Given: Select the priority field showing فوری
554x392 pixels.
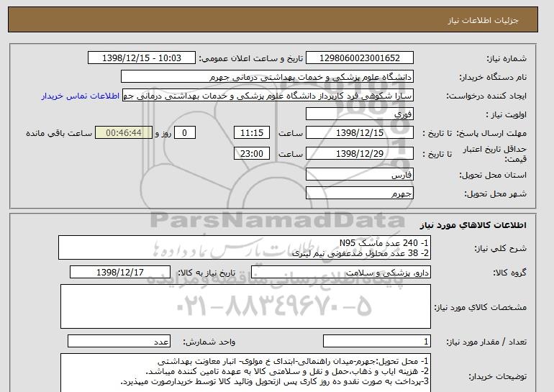Looking at the screenshot, I should point(360,114).
